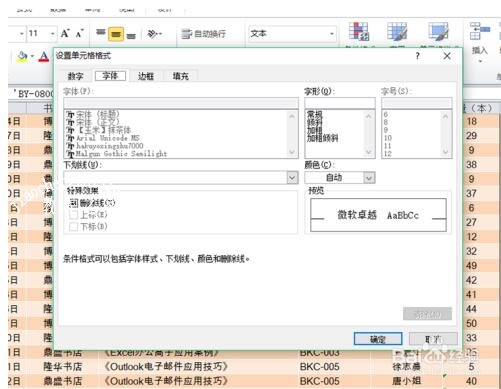
Task: Click font list scroll down arrow
Action: click(292, 152)
